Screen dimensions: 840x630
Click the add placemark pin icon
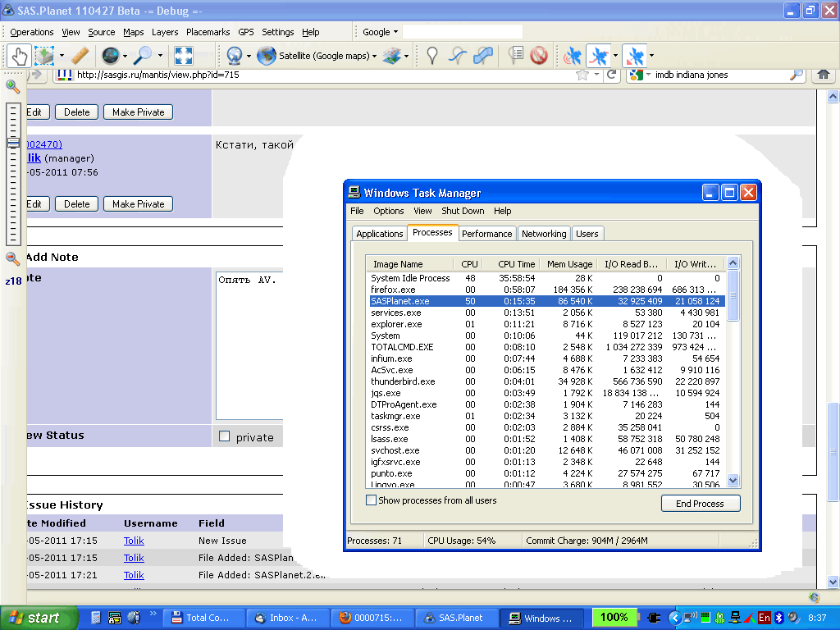[x=432, y=56]
